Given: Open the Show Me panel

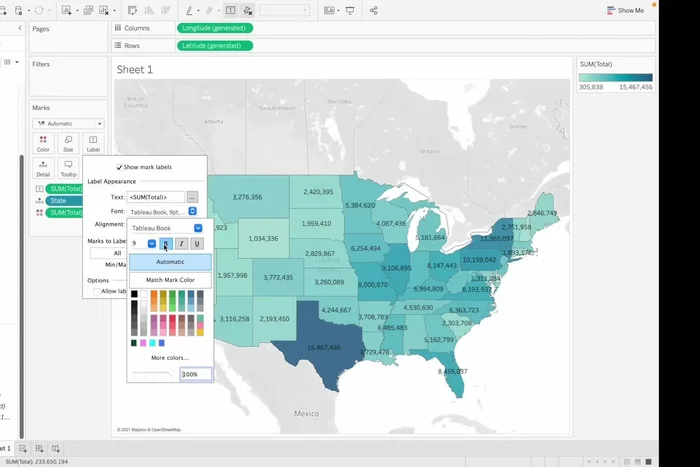Looking at the screenshot, I should tap(625, 10).
